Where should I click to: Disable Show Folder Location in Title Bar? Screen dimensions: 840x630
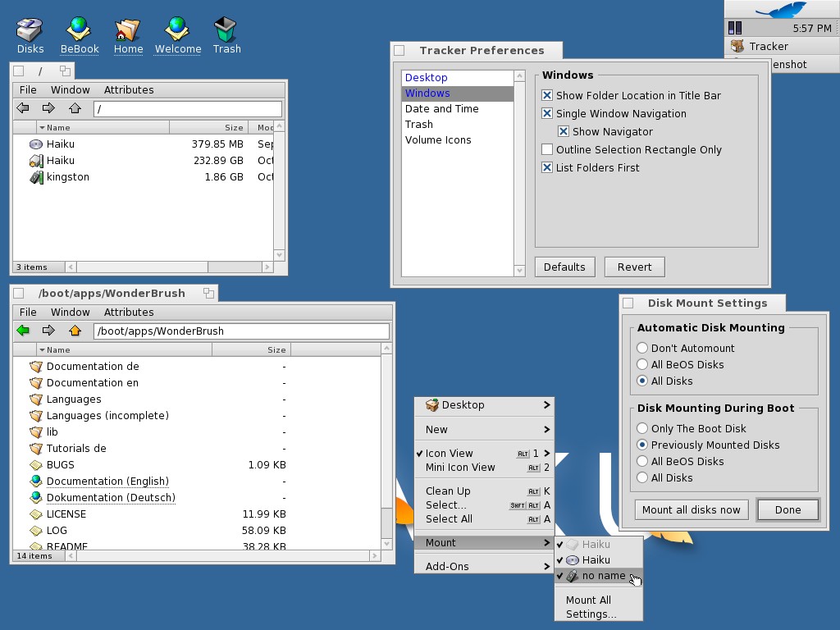coord(547,96)
